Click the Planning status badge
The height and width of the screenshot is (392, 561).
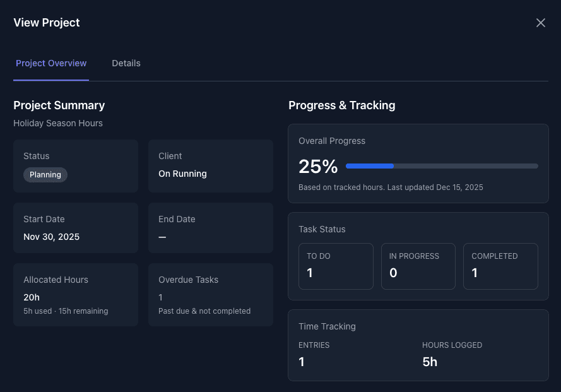(x=45, y=175)
